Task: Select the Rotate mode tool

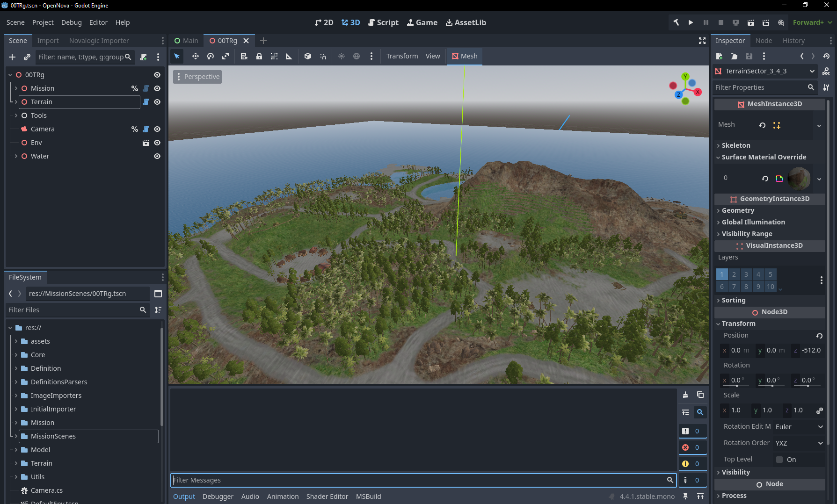Action: point(211,56)
